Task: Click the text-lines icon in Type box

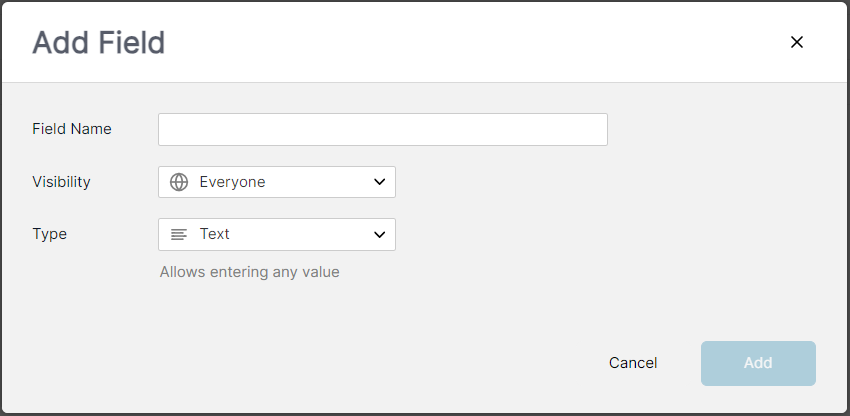Action: pyautogui.click(x=179, y=234)
